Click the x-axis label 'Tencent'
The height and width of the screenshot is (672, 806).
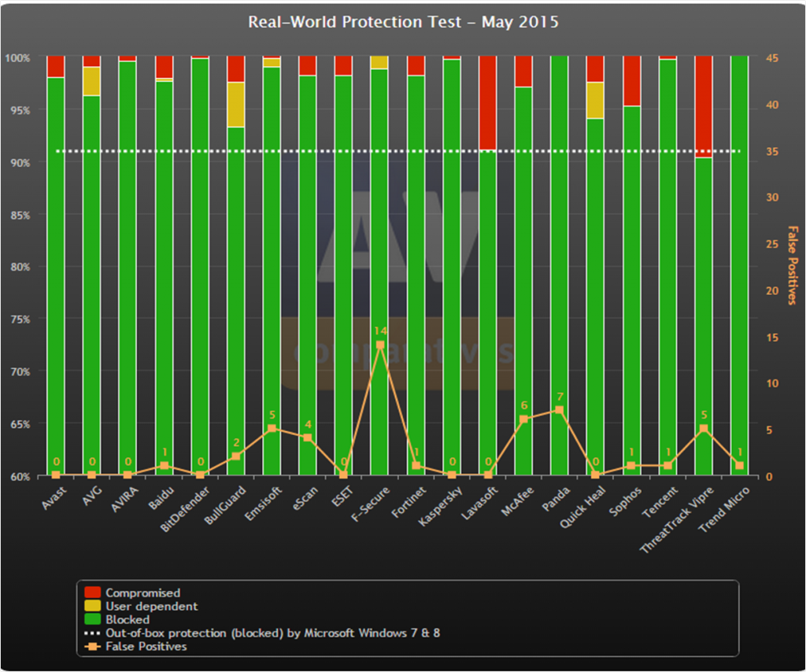[x=660, y=501]
